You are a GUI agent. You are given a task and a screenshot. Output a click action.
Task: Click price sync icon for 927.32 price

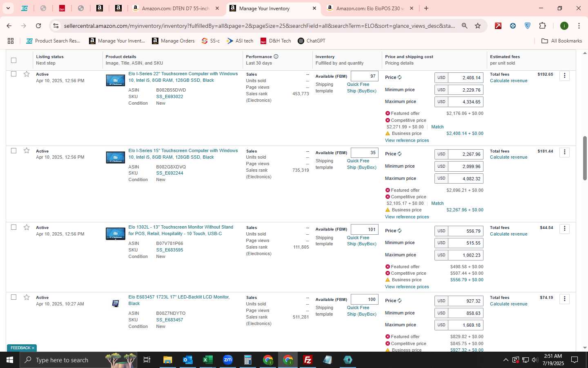point(399,301)
